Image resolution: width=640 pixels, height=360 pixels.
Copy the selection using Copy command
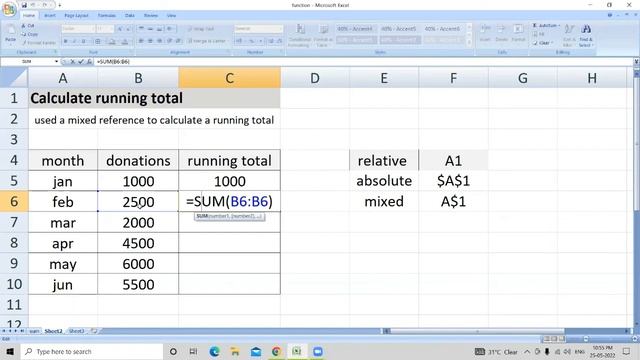[x=30, y=34]
